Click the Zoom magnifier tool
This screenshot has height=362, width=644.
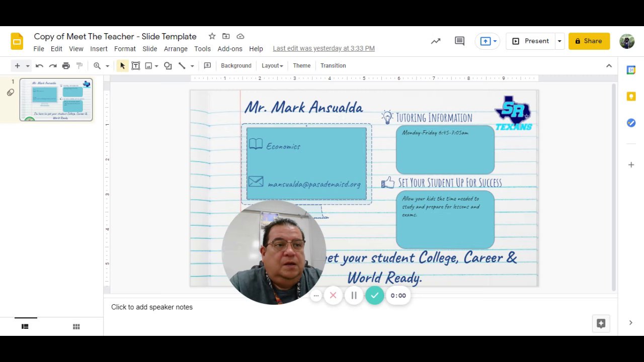(97, 66)
